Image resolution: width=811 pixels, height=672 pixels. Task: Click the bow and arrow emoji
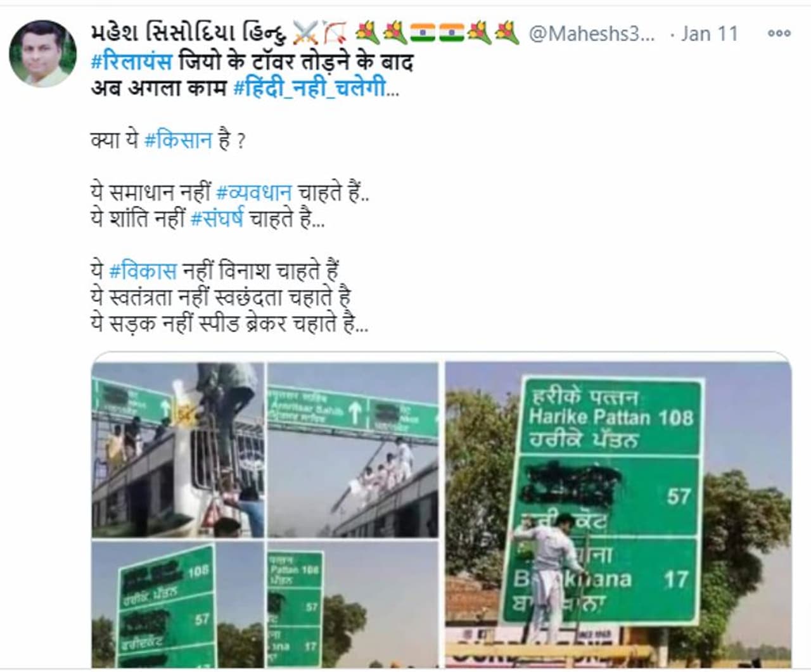click(x=334, y=33)
